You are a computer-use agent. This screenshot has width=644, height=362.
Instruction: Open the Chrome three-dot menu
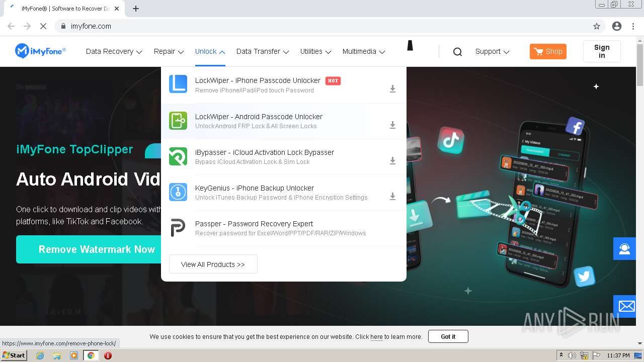[633, 26]
